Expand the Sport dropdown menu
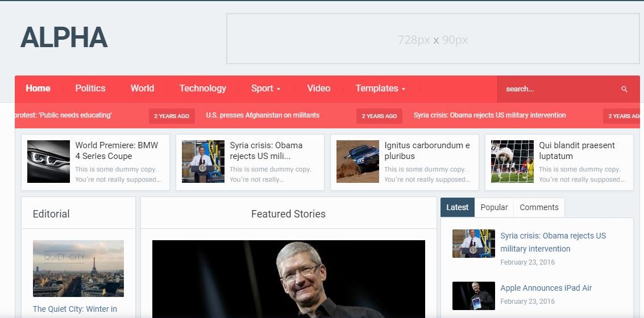644x318 pixels. point(265,88)
